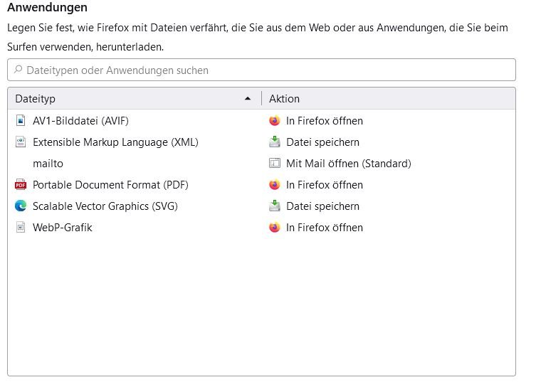Click the XML document file type icon
This screenshot has width=541, height=392.
(x=21, y=142)
